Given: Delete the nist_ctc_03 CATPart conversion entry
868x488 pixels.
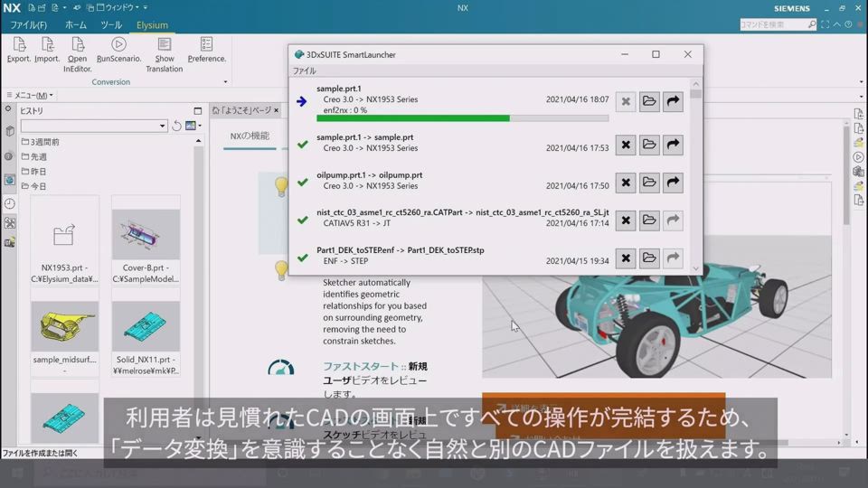Looking at the screenshot, I should pos(626,221).
